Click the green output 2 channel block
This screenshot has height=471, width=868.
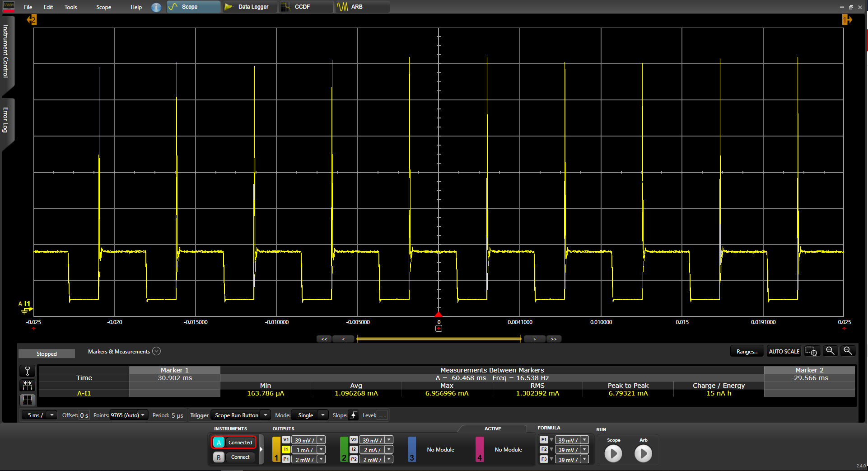(x=344, y=449)
